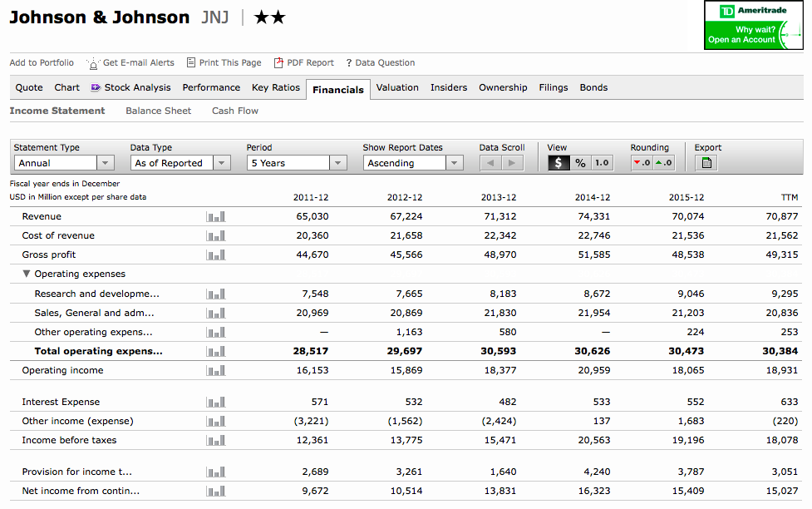The image size is (812, 509).
Task: Open the Period 5 Years dropdown
Action: pos(297,163)
